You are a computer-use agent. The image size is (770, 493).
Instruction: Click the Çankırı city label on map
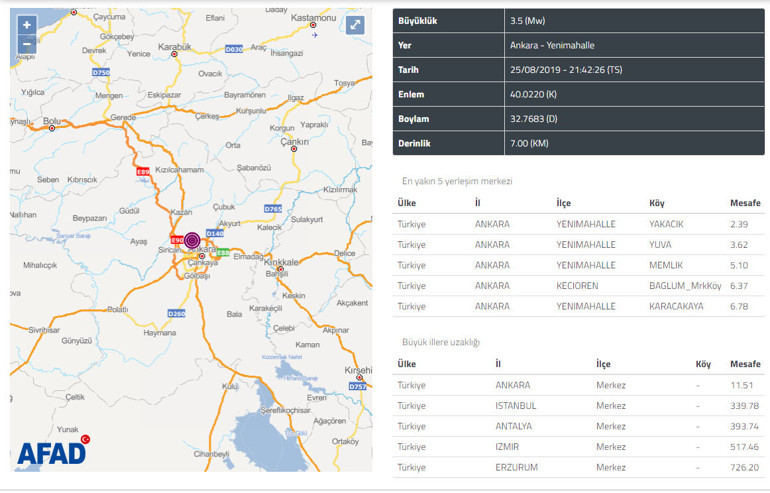point(295,143)
